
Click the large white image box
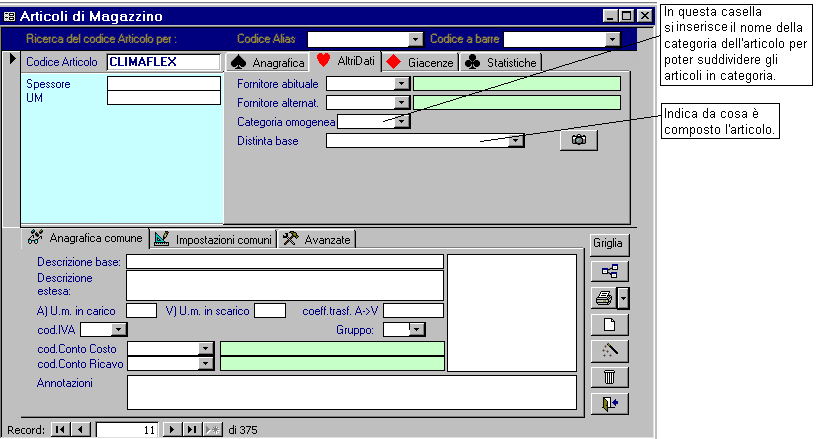tap(512, 313)
